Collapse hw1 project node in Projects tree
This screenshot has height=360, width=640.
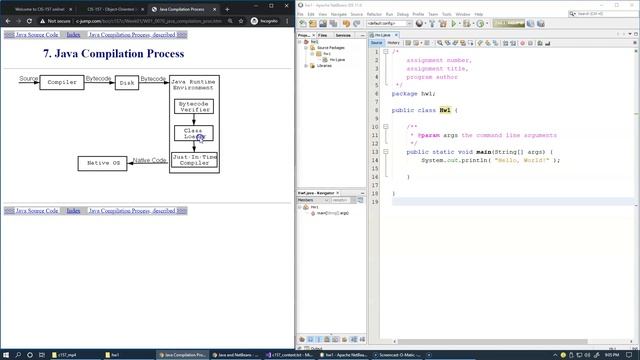[300, 42]
